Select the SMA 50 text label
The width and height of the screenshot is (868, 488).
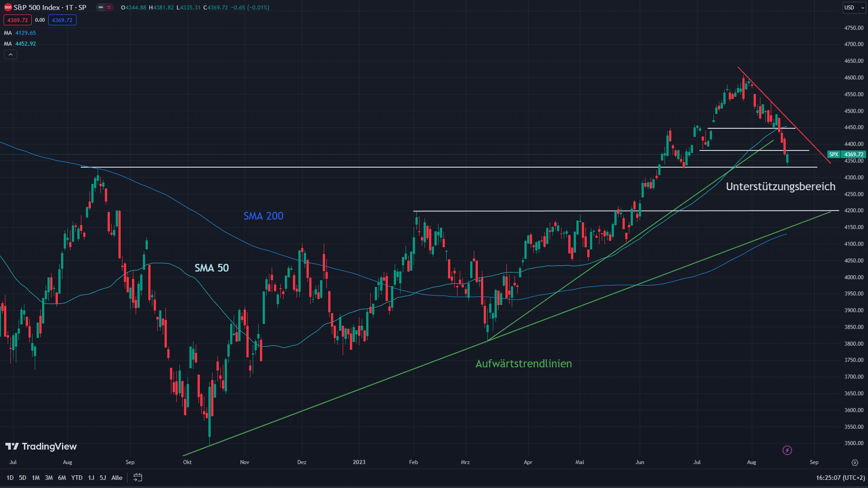pyautogui.click(x=212, y=268)
